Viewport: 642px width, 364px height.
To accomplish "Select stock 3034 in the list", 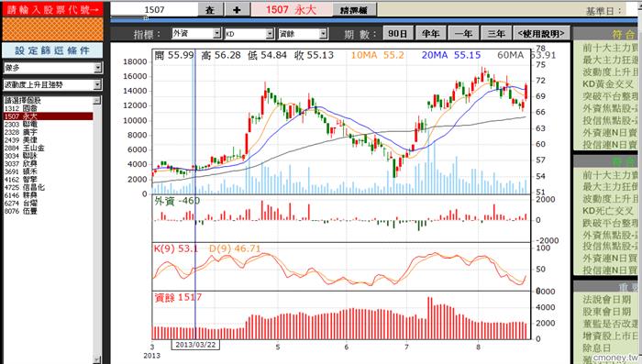I will [49, 156].
